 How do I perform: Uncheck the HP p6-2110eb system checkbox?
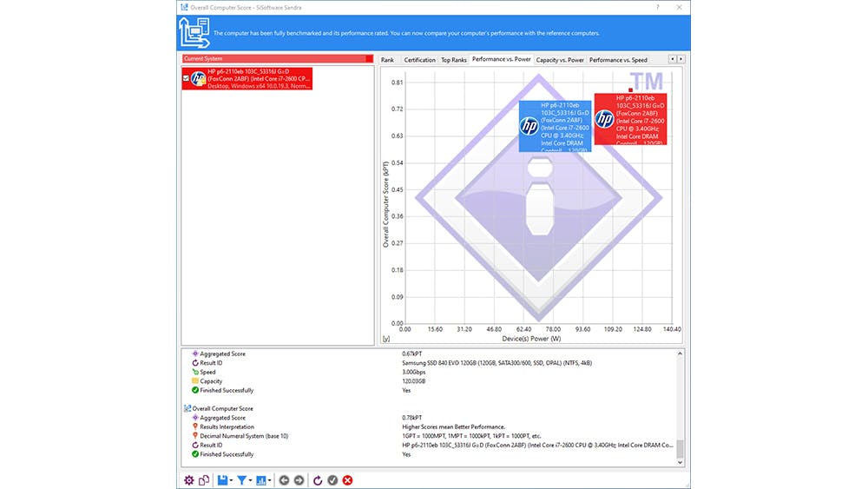(186, 79)
